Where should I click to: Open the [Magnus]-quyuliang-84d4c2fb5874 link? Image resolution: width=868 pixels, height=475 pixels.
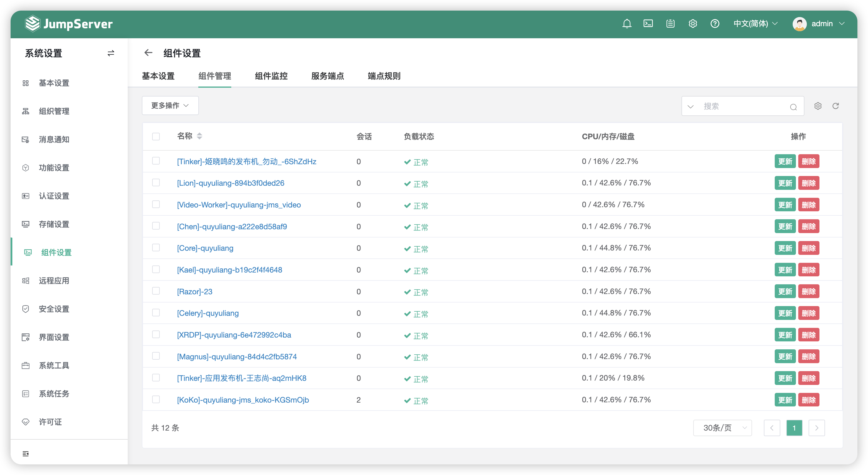point(237,357)
